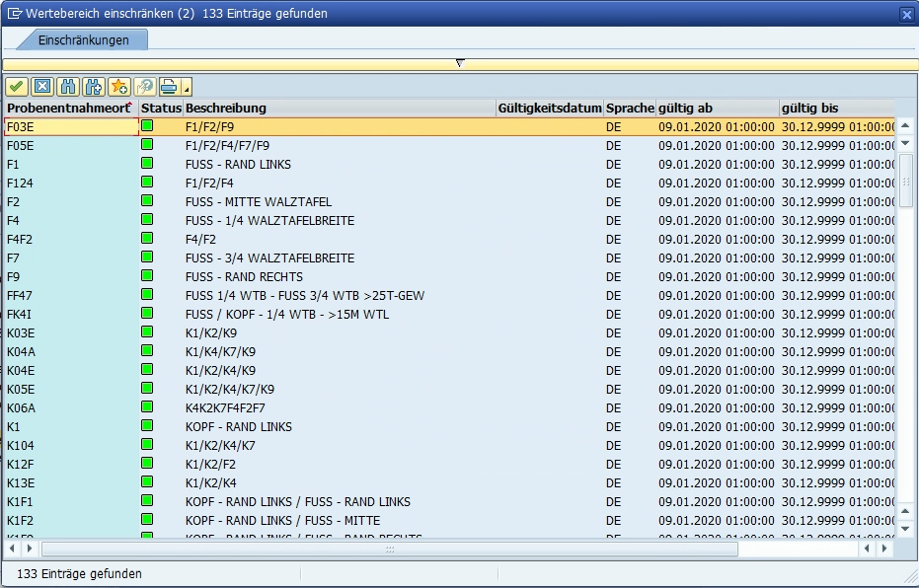This screenshot has height=588, width=919.
Task: Add to personal value list star icon
Action: tap(119, 87)
